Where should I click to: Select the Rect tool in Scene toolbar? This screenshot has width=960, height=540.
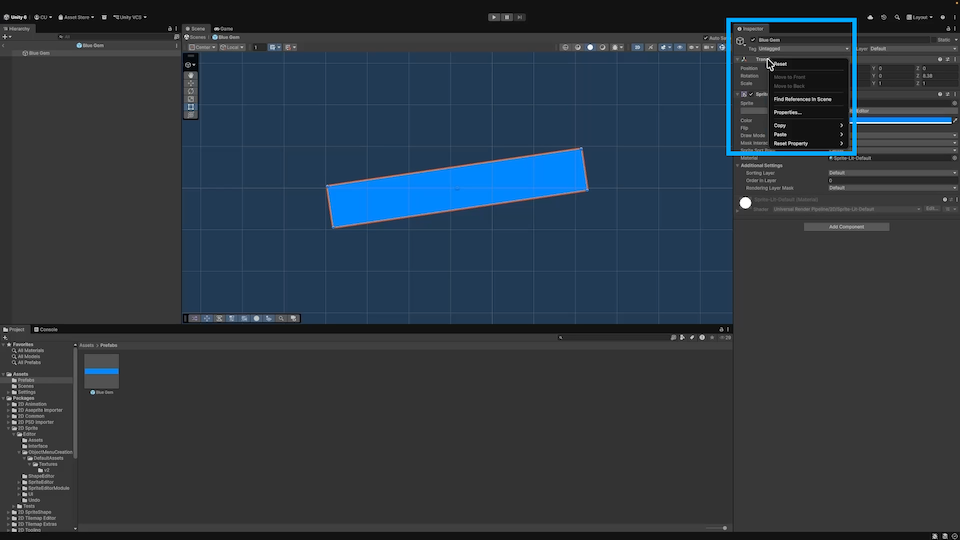190,107
